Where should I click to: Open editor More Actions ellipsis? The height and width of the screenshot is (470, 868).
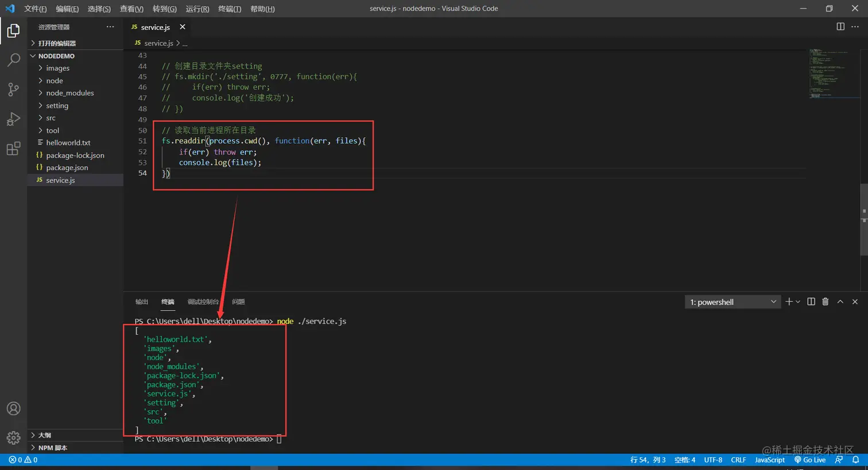pos(855,27)
